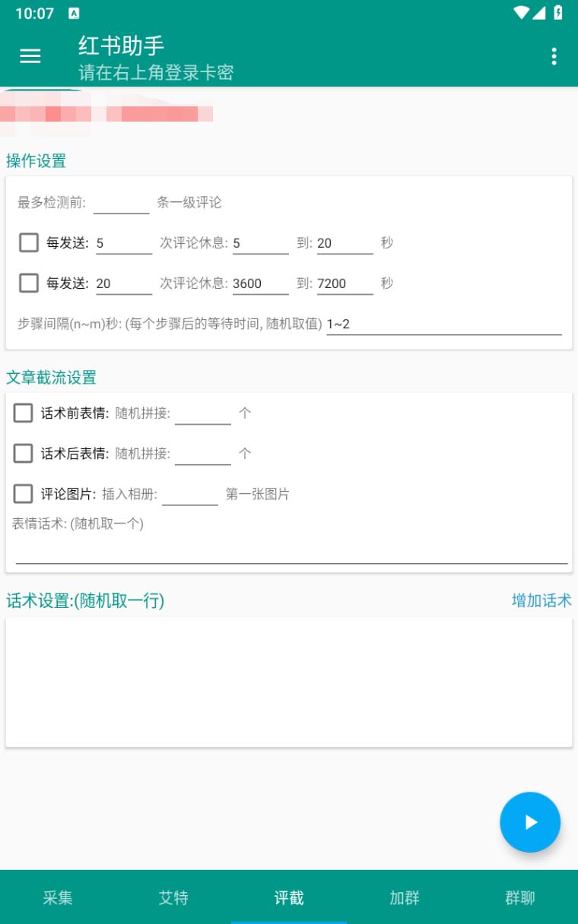Check the 话术前表情 option
This screenshot has width=578, height=924.
point(23,413)
